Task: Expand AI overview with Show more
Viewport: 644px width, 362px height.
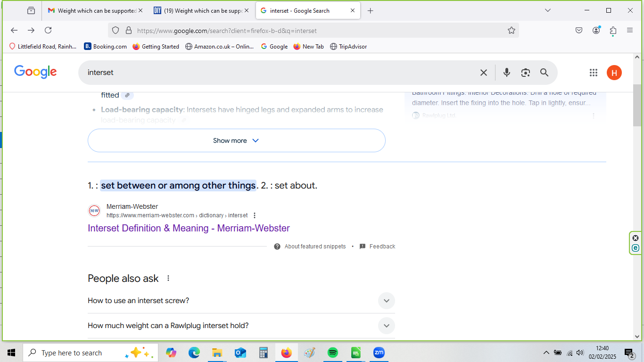Action: [x=236, y=140]
